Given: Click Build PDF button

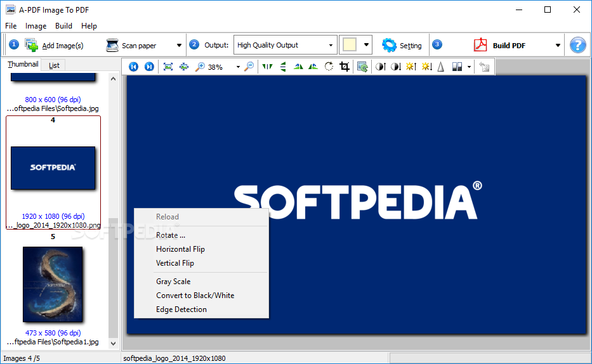Looking at the screenshot, I should pyautogui.click(x=499, y=45).
